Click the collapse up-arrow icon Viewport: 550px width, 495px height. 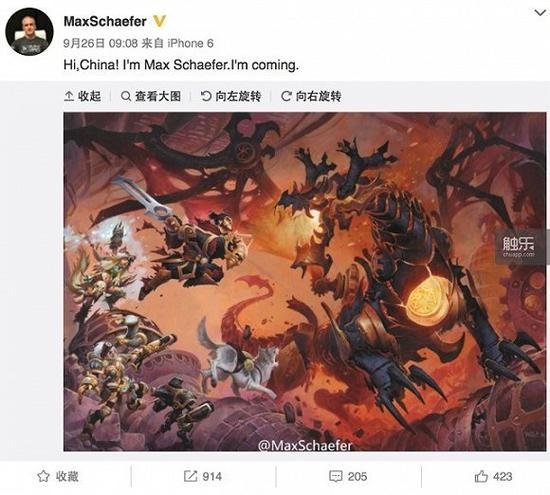(69, 96)
